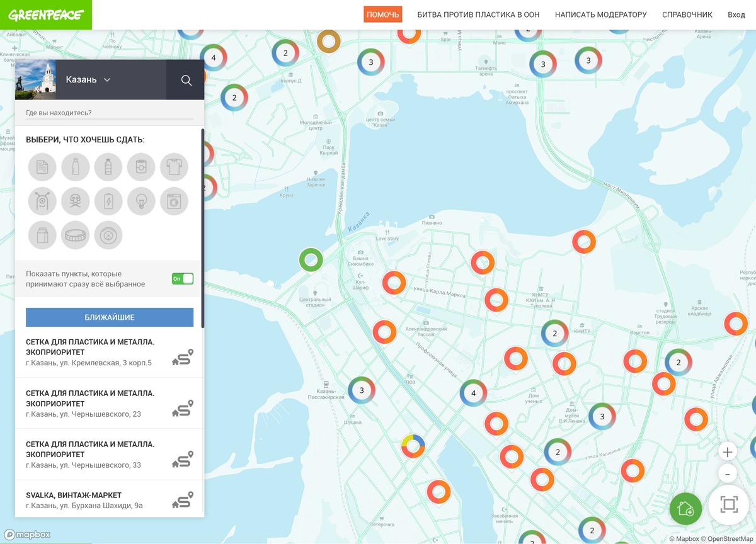Viewport: 756px width, 544px height.
Task: Click the 'Где вы находитесь?' field
Action: (110, 113)
